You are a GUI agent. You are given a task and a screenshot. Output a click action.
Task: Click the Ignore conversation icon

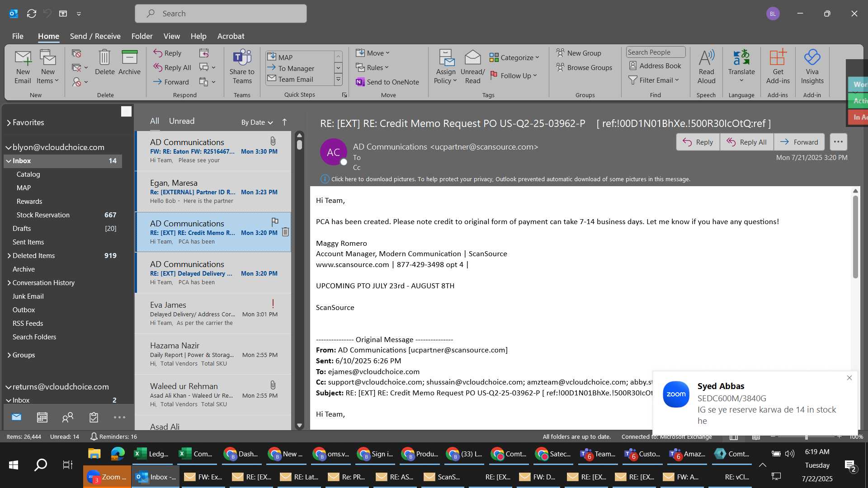pyautogui.click(x=76, y=53)
